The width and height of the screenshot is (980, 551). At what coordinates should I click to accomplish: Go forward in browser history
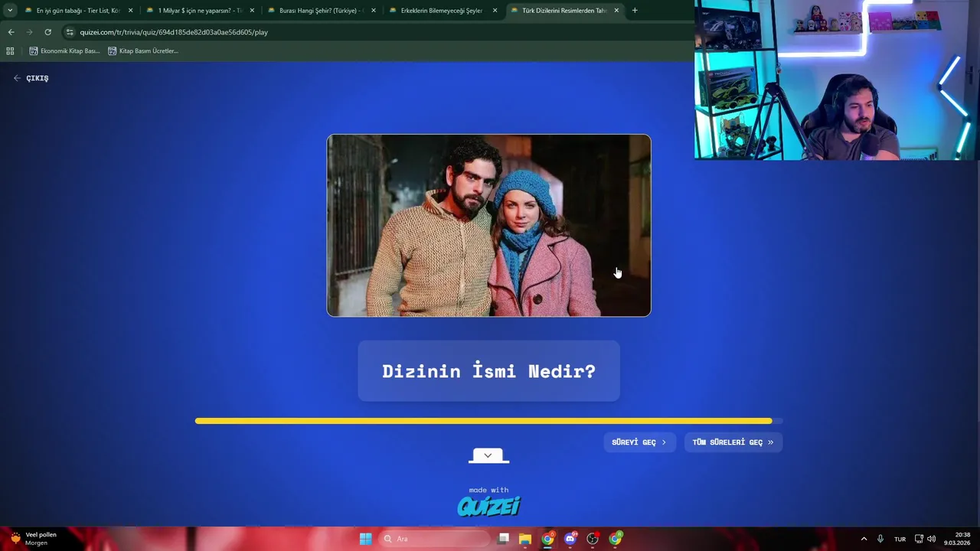pos(29,32)
